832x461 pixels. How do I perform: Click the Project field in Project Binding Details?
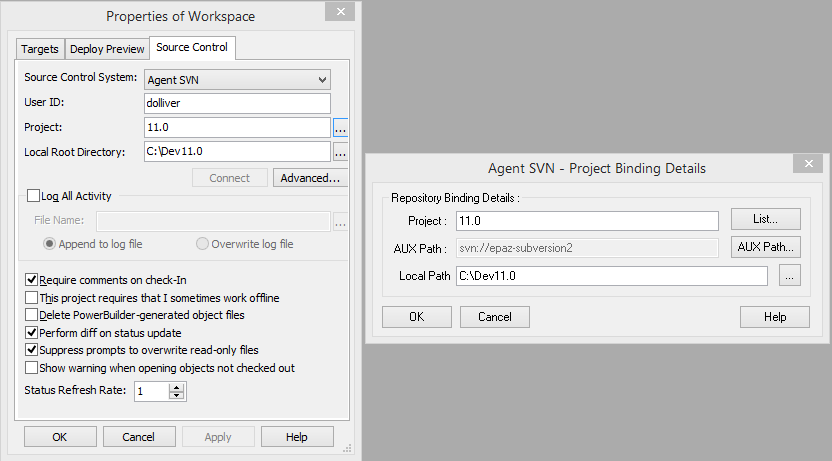click(x=587, y=221)
